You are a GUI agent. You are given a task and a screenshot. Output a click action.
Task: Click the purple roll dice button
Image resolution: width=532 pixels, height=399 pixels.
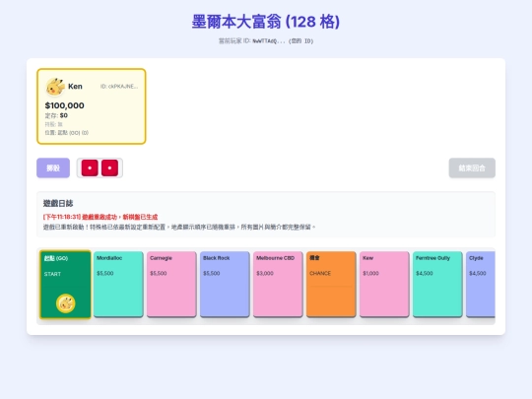[x=53, y=167]
